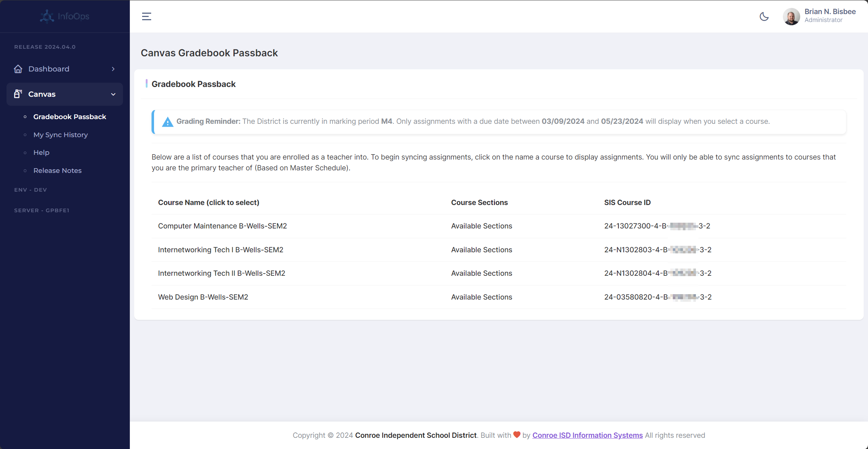Viewport: 868px width, 449px height.
Task: Open the sidebar hamburger menu
Action: coord(146,16)
